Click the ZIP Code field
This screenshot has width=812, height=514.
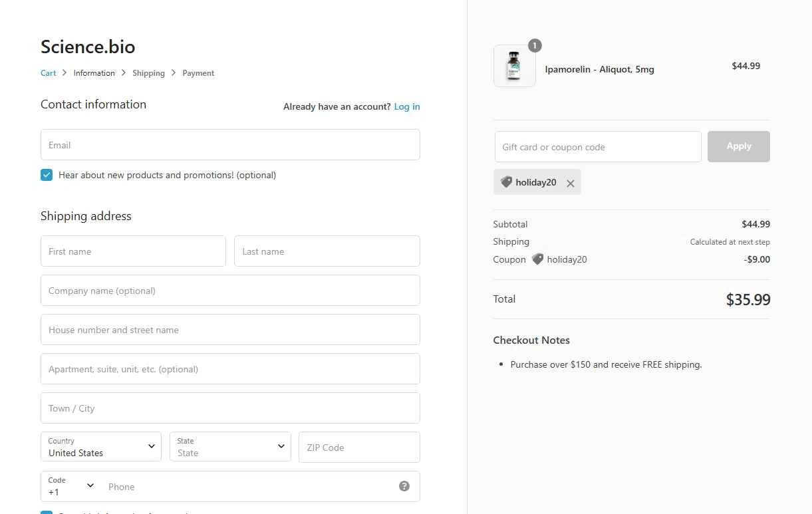(359, 448)
